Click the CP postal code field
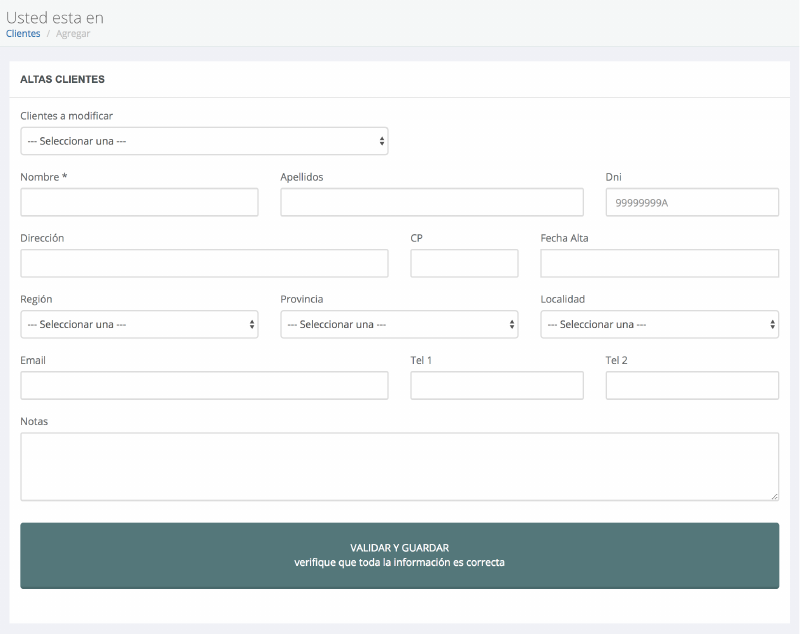 pyautogui.click(x=464, y=263)
